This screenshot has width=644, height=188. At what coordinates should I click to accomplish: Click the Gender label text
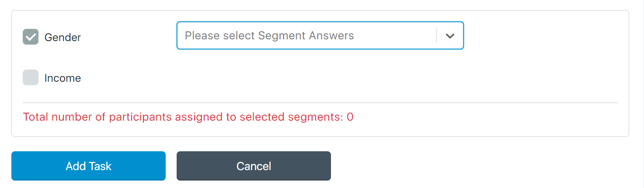point(63,38)
